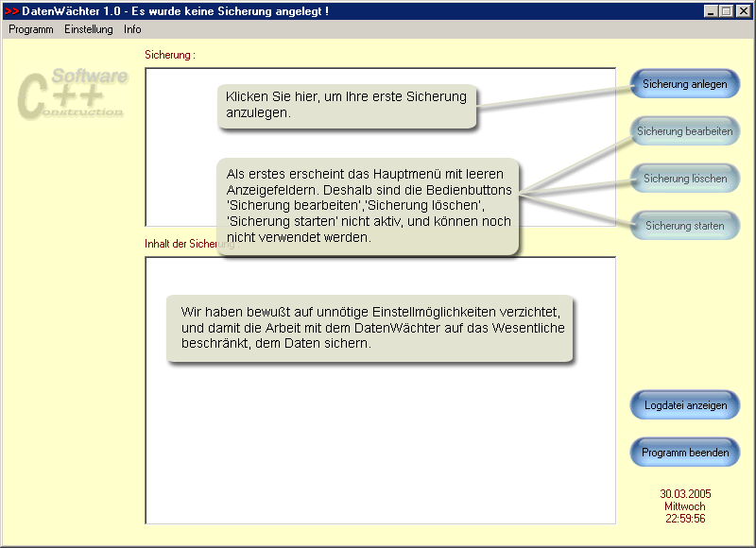
Task: Maximize the DatenWächter window
Action: click(x=724, y=10)
